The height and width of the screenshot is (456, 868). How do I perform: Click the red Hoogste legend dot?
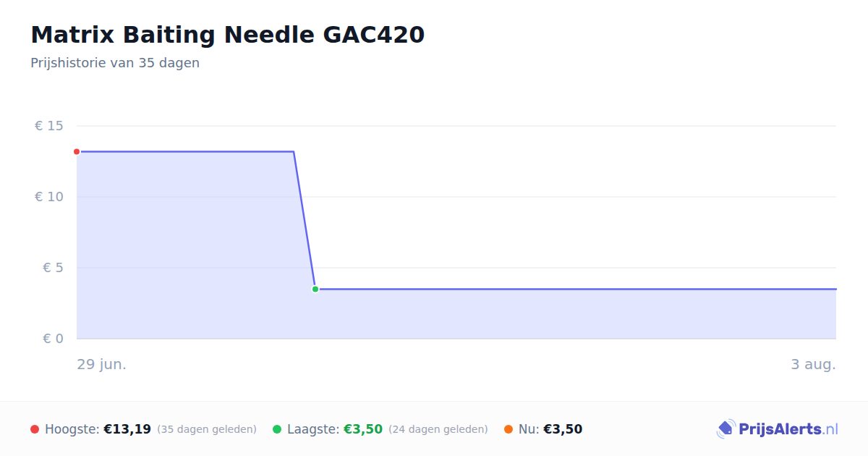[35, 430]
